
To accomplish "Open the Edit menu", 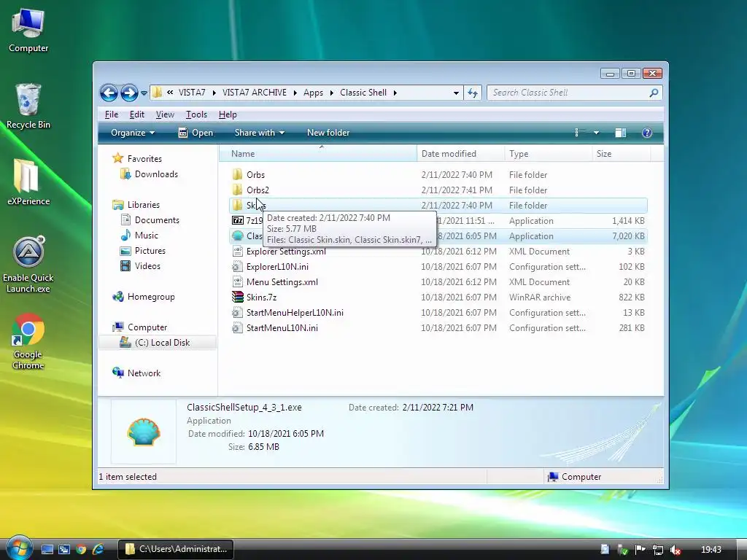I will (x=136, y=114).
